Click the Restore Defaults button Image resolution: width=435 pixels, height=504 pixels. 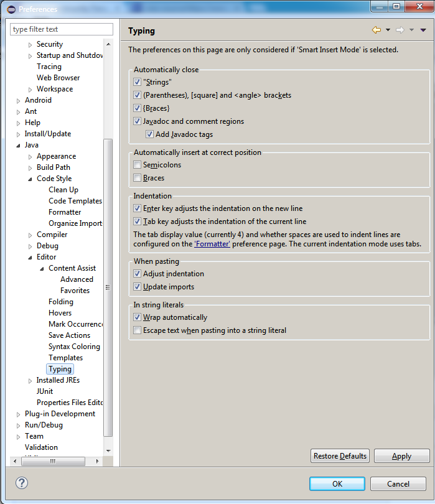[x=340, y=456]
